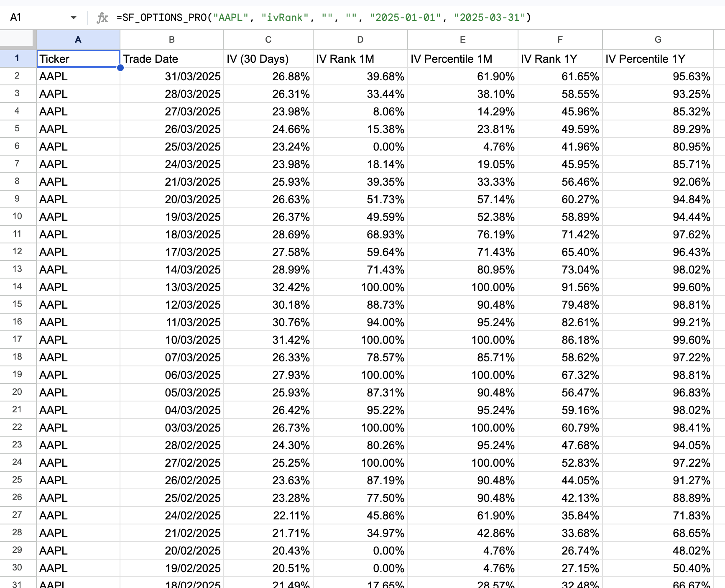Click the cell showing 8.06%
This screenshot has height=588, width=725.
[x=360, y=111]
